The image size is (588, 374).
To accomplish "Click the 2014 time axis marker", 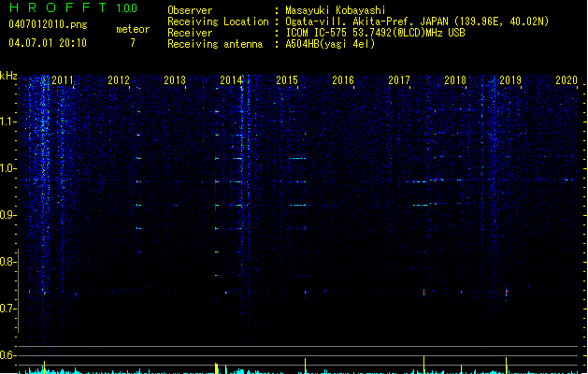I will pos(231,80).
